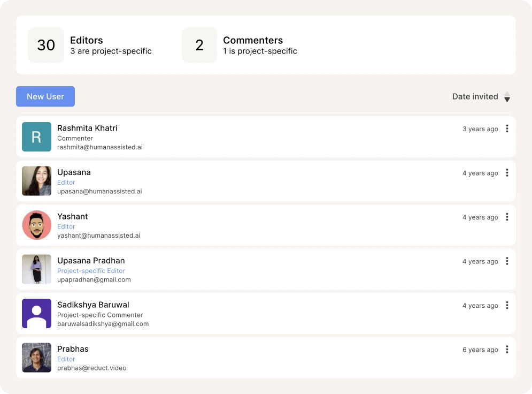Click the Project-specific Commenter role text

100,315
